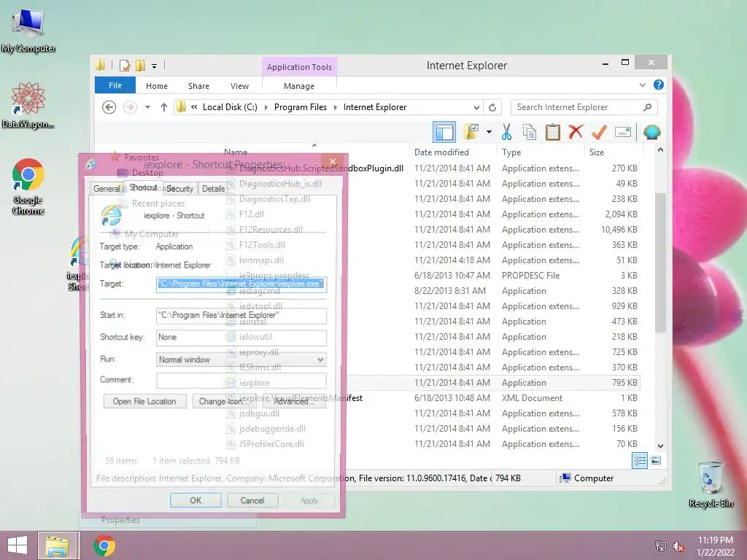The image size is (747, 560).
Task: Click the Start in input field
Action: pyautogui.click(x=241, y=315)
